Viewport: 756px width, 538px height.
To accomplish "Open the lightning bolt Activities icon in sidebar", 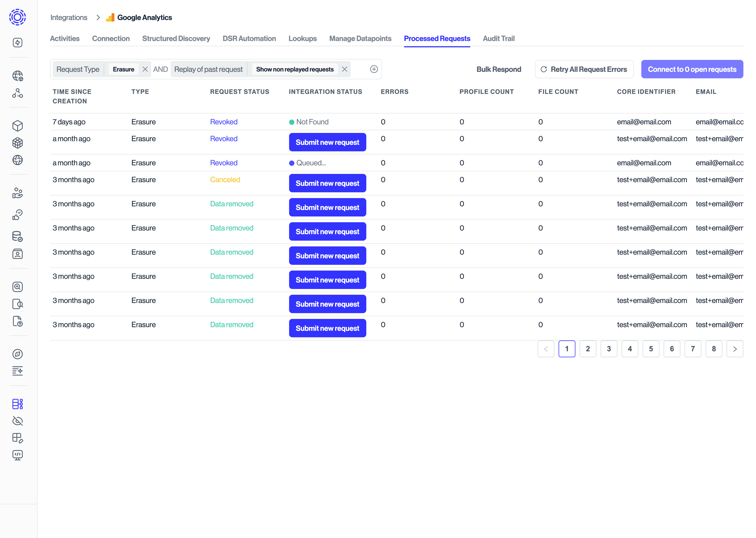I will [18, 42].
